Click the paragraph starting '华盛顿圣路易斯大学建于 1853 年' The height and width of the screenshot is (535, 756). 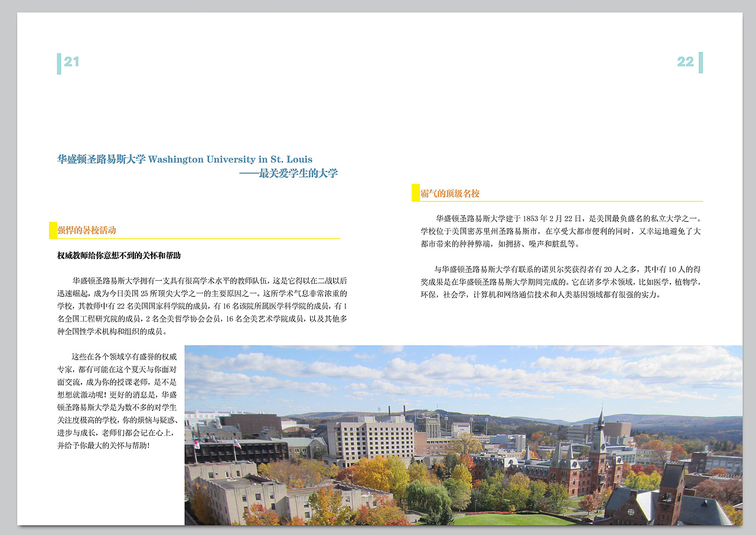pos(561,231)
